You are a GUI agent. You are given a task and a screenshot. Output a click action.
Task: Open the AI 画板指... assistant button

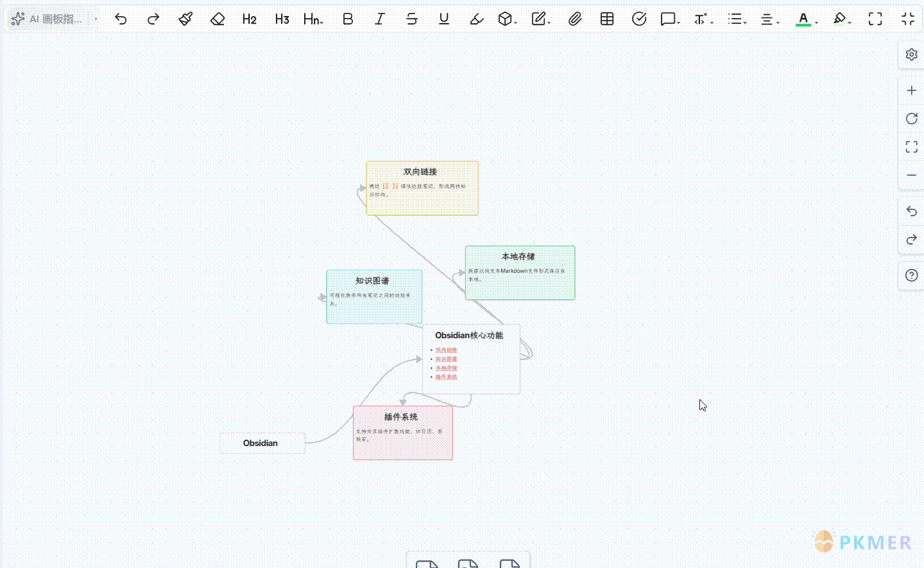(x=47, y=19)
